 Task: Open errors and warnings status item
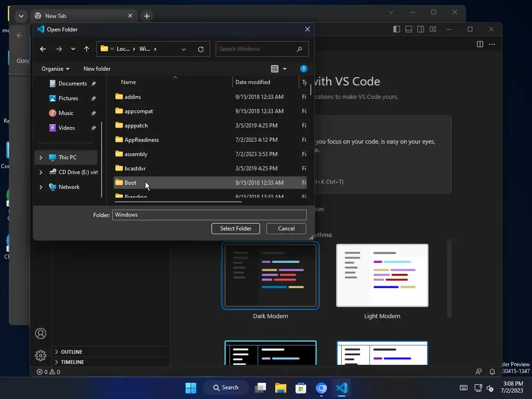pos(48,372)
